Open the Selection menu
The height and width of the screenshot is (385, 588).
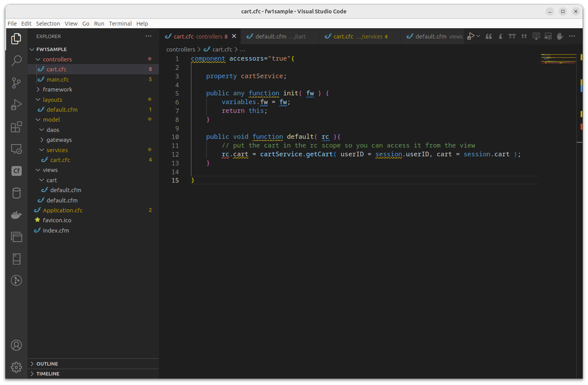point(48,24)
